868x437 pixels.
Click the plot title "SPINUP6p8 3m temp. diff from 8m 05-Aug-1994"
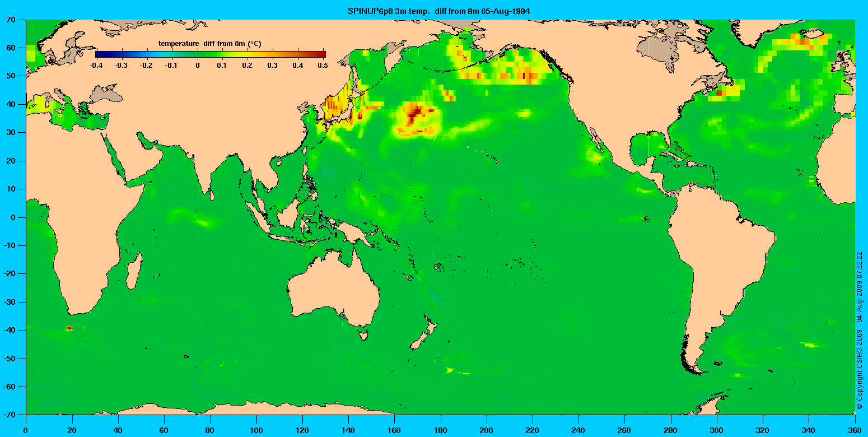[x=438, y=11]
